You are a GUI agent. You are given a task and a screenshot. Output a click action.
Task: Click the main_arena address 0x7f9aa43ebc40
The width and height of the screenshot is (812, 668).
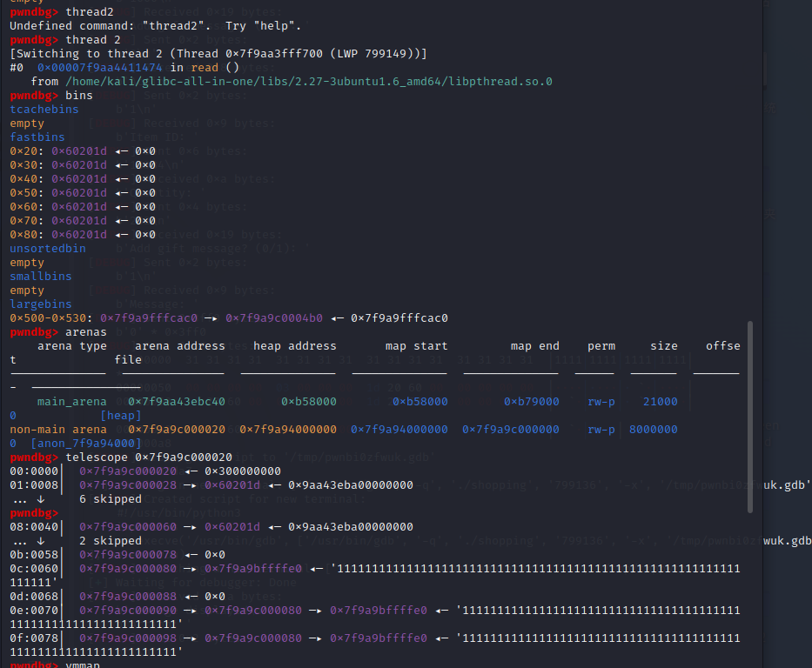[176, 402]
